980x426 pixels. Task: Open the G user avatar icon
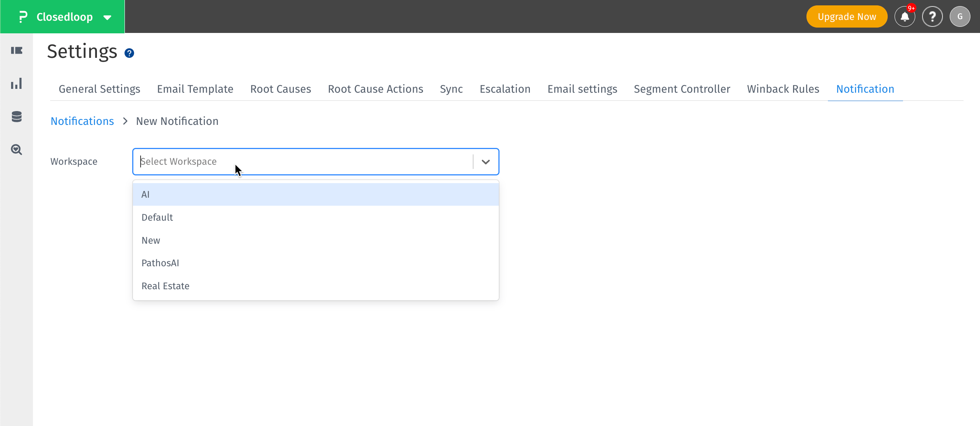960,16
